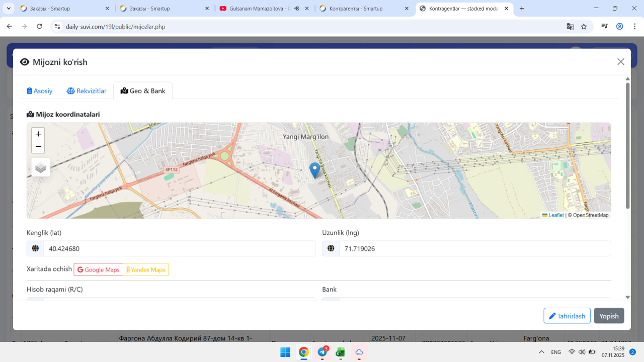This screenshot has height=362, width=644.
Task: Click the Uzunlik longitude field
Action: tap(474, 249)
